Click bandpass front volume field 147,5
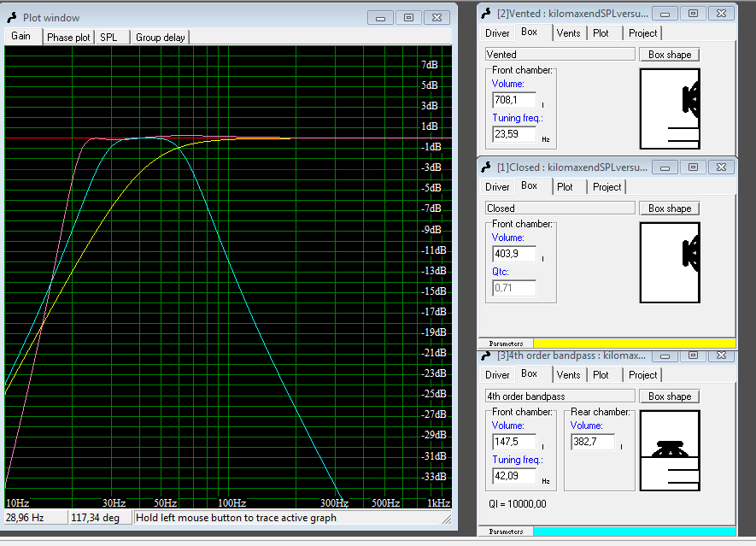 pos(514,442)
